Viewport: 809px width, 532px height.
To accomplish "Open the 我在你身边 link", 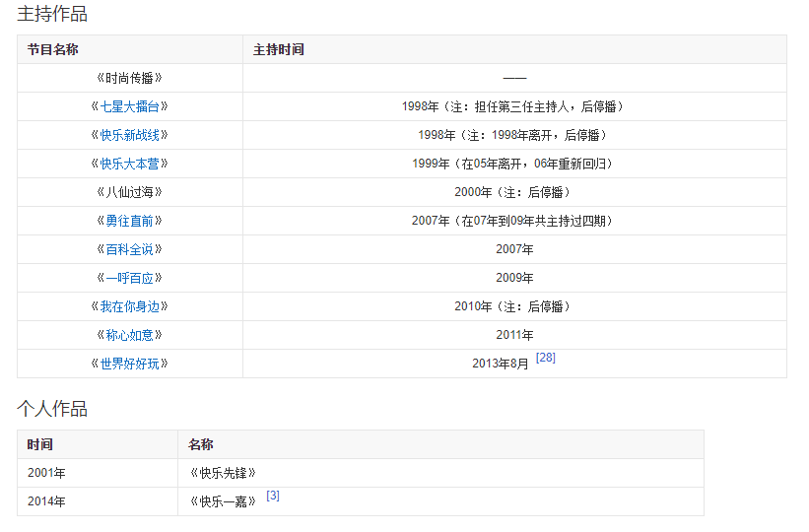I will 129,306.
